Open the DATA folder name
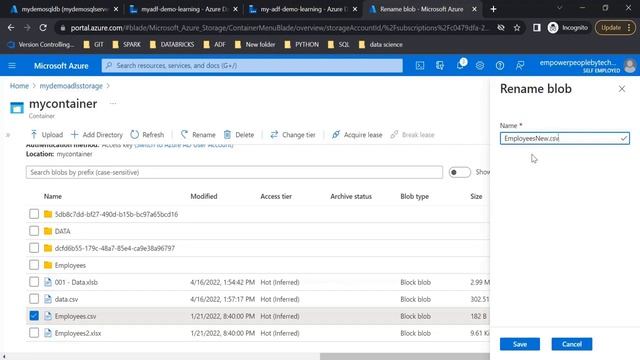The image size is (640, 360). [62, 231]
